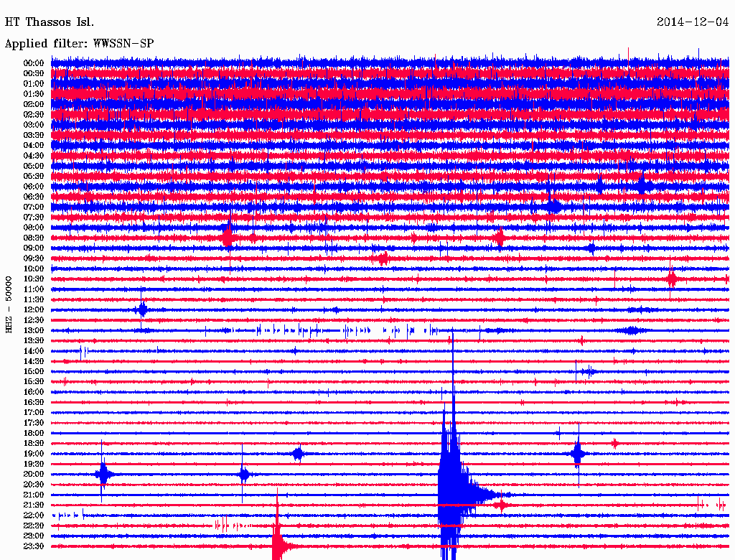
Task: Select the 12:30 row label
Action: coord(34,320)
